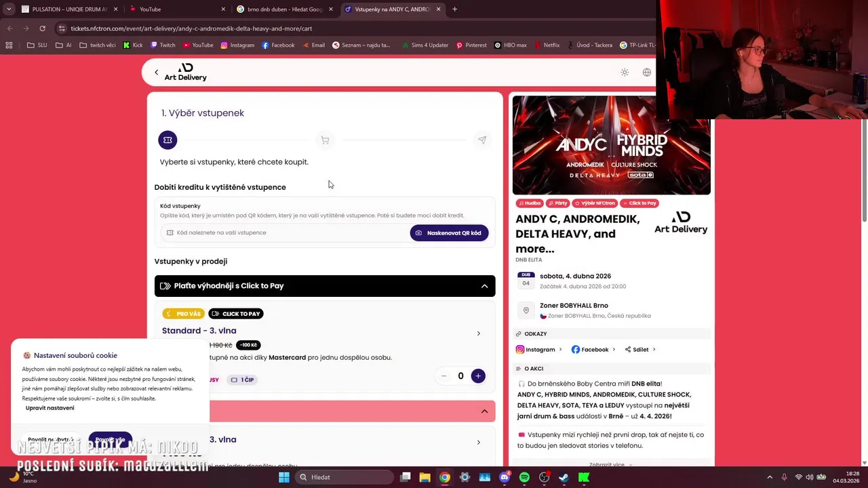The width and height of the screenshot is (868, 488).
Task: Select the ticket step icon in progress bar
Action: coord(167,140)
